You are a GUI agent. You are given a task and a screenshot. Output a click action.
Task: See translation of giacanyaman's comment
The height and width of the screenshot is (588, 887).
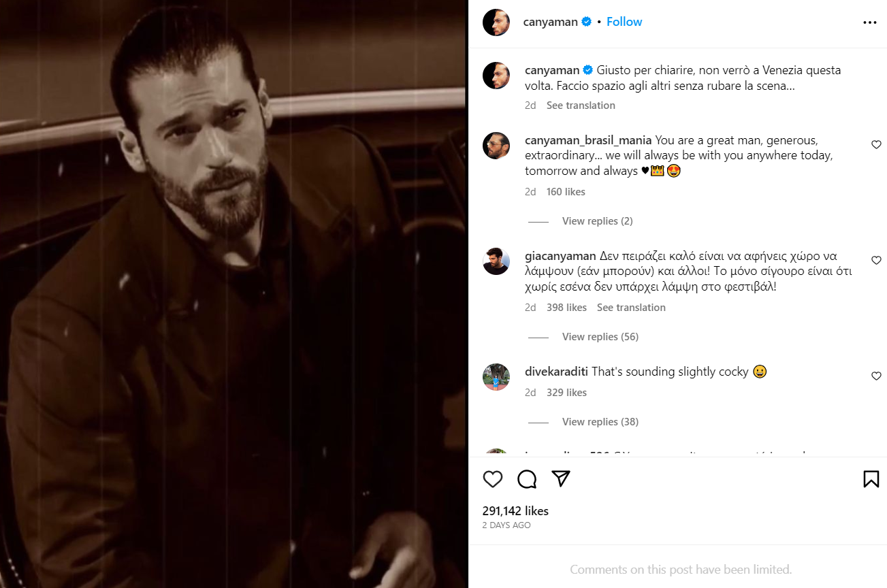pos(631,308)
